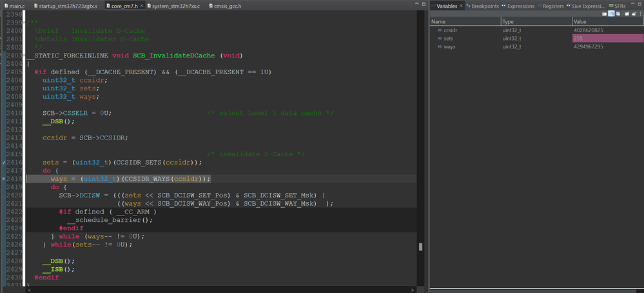The width and height of the screenshot is (644, 293).
Task: Click the Value column header
Action: [580, 22]
